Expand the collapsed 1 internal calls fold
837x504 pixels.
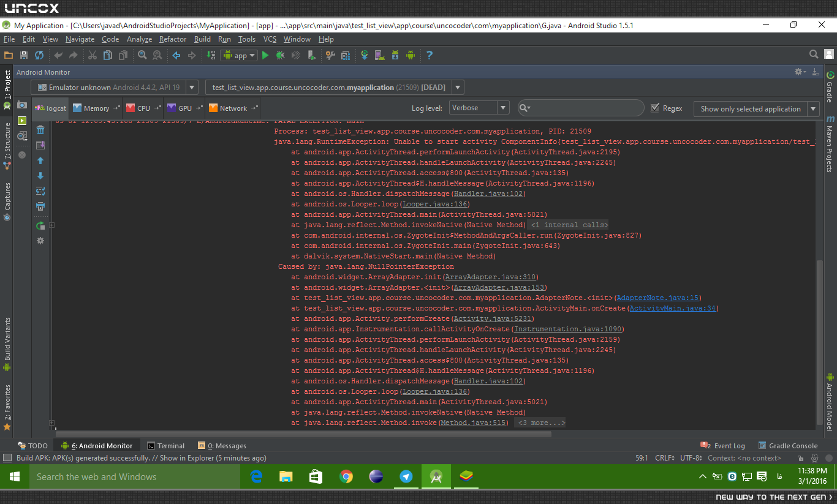569,225
